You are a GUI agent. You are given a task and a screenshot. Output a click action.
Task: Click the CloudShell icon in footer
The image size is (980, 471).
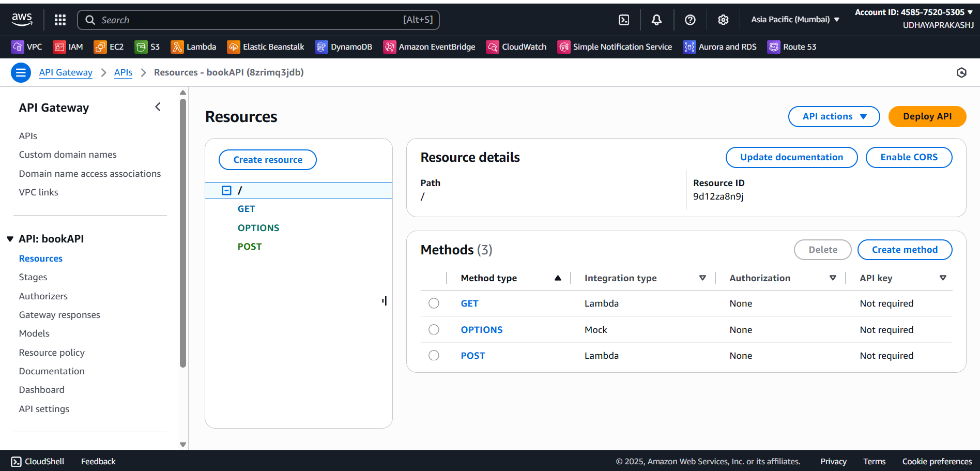tap(17, 462)
